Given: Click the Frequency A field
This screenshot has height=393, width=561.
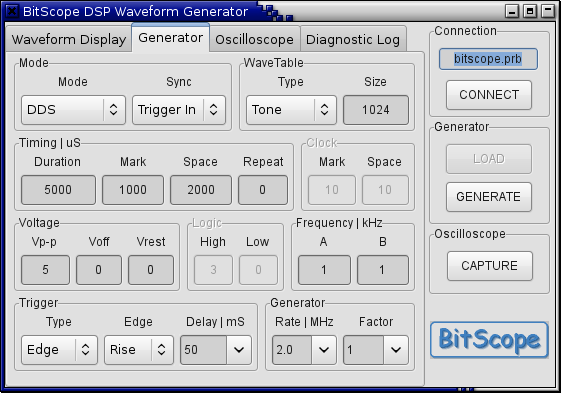Looking at the screenshot, I should [x=324, y=270].
